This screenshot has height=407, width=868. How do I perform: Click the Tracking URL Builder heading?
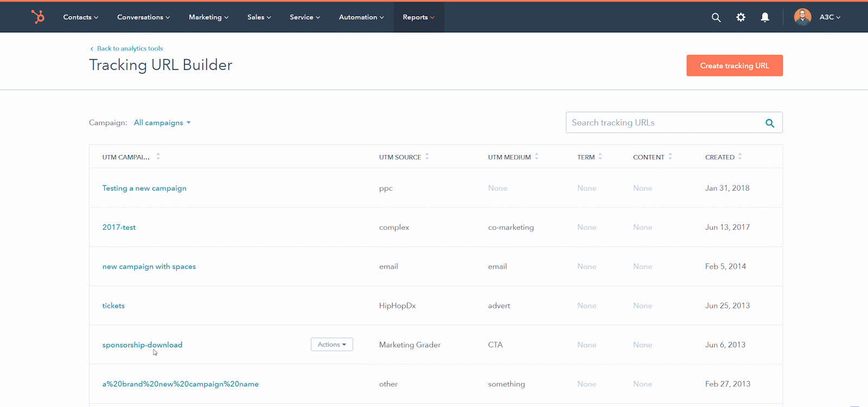pyautogui.click(x=161, y=65)
